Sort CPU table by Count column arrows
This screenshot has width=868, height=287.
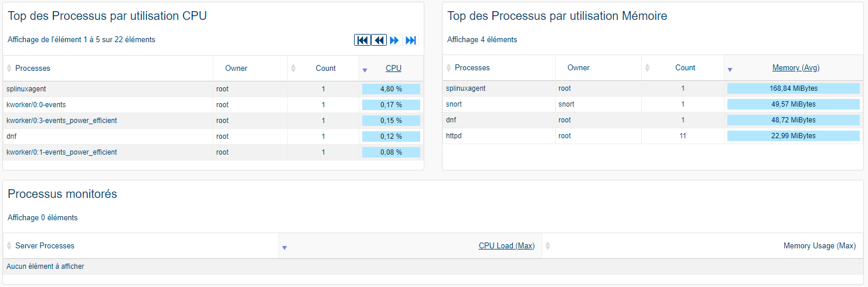pyautogui.click(x=293, y=69)
